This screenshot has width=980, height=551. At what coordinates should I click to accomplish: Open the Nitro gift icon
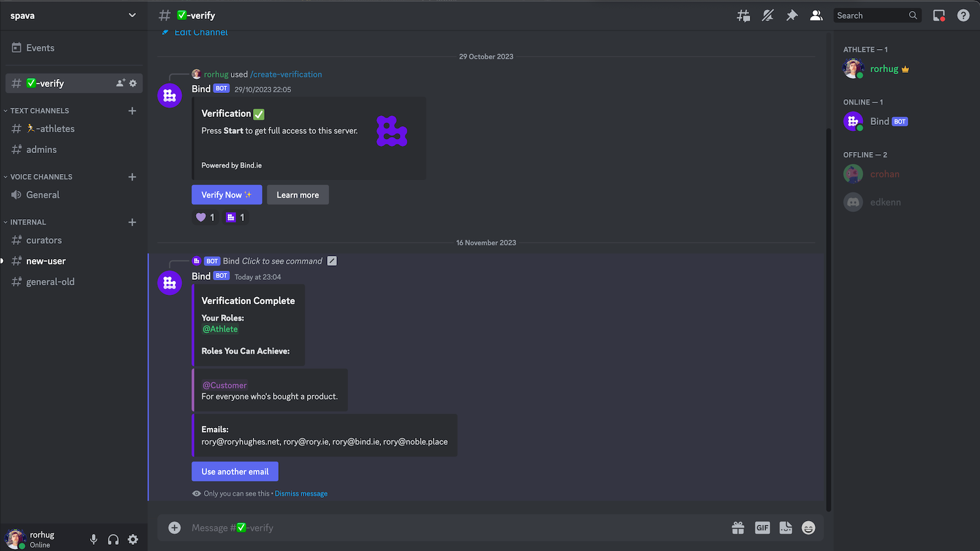click(738, 528)
